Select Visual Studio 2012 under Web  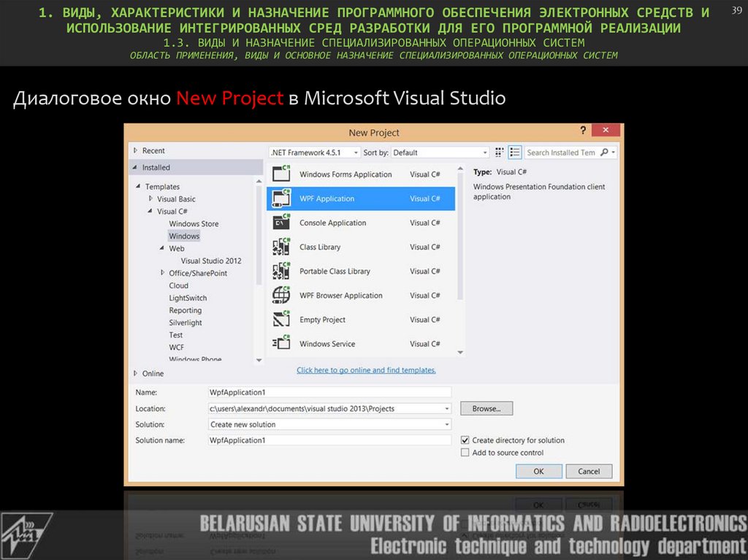[211, 261]
